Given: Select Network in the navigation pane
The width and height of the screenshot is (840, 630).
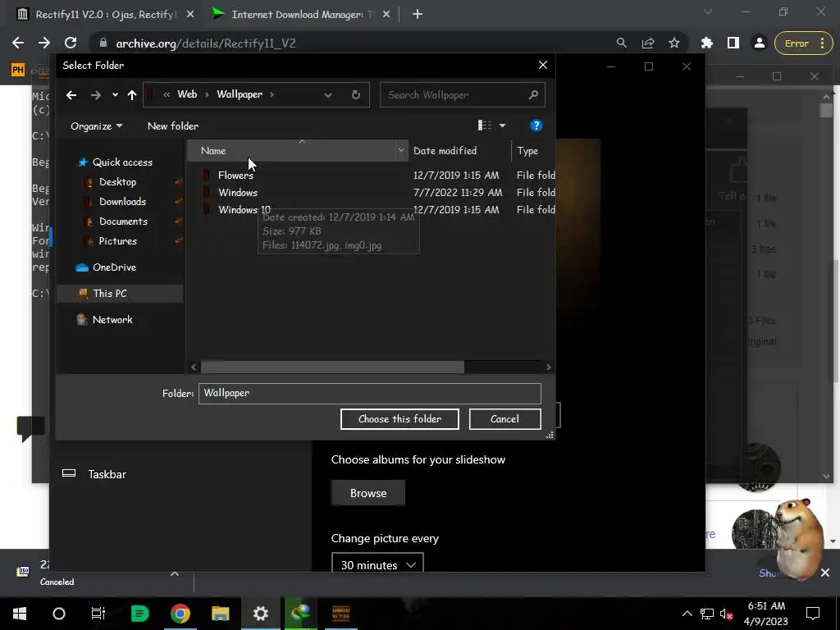Looking at the screenshot, I should (x=112, y=320).
